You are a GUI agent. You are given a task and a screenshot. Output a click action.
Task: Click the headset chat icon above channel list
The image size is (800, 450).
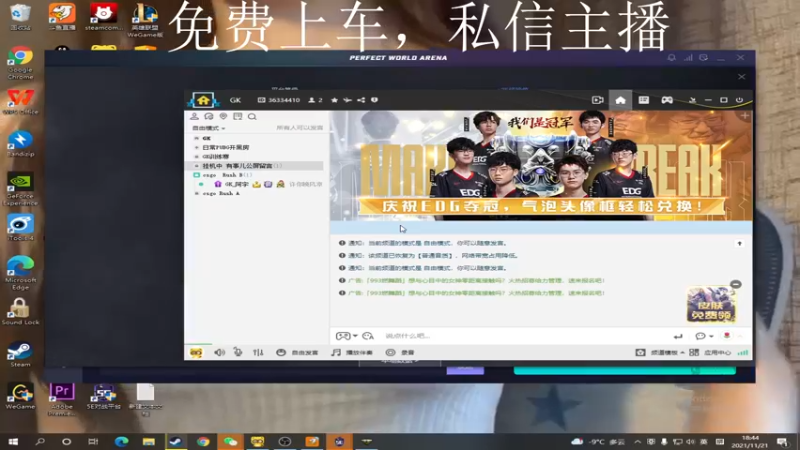tap(209, 117)
